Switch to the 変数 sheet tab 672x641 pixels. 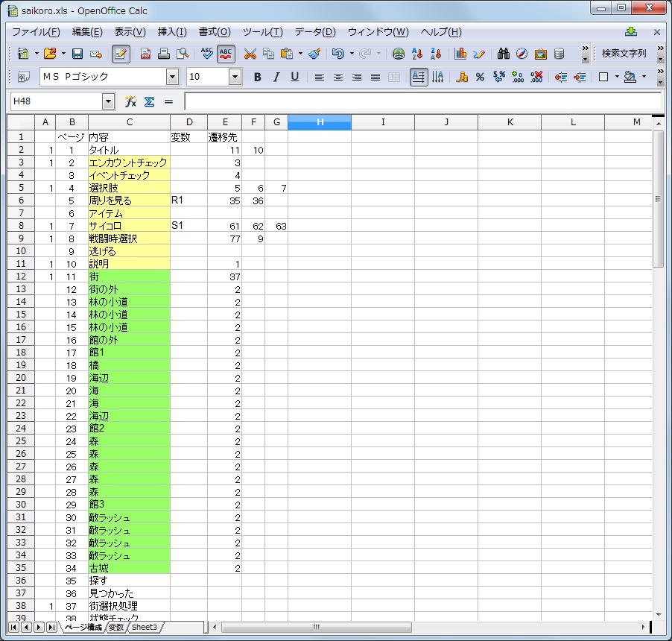[115, 628]
